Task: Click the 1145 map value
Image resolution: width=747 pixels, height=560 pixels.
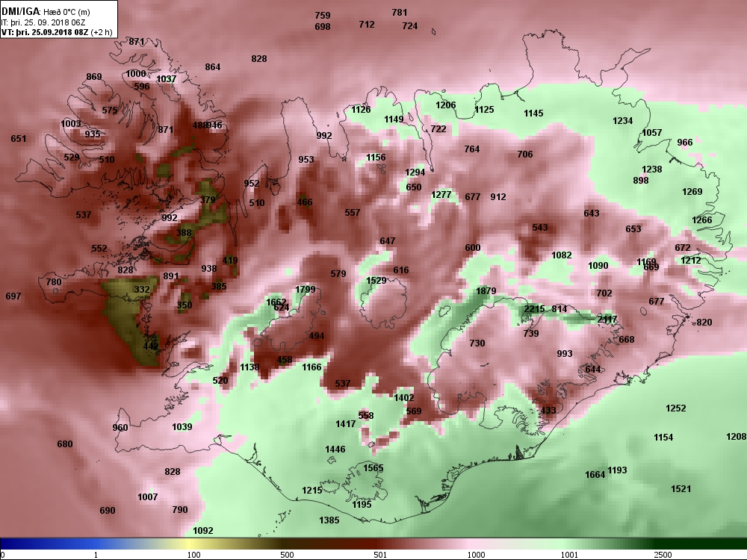Action: point(533,113)
